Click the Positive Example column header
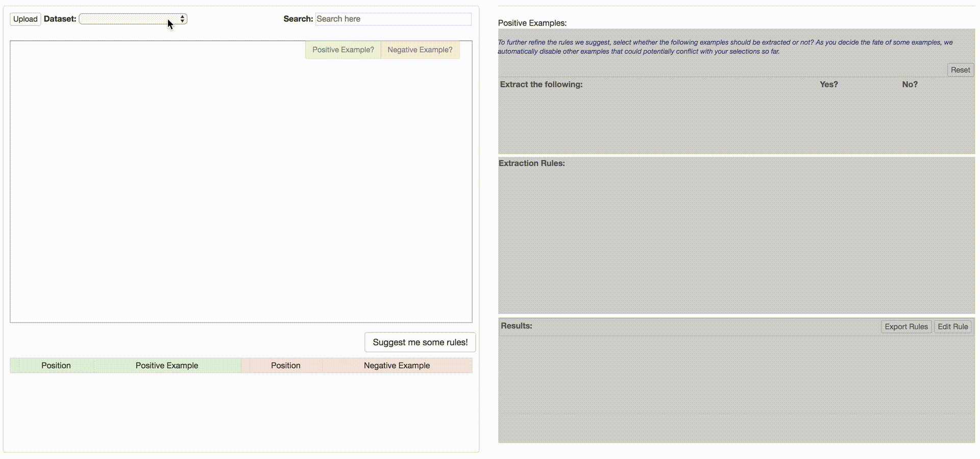The height and width of the screenshot is (459, 980). (167, 366)
